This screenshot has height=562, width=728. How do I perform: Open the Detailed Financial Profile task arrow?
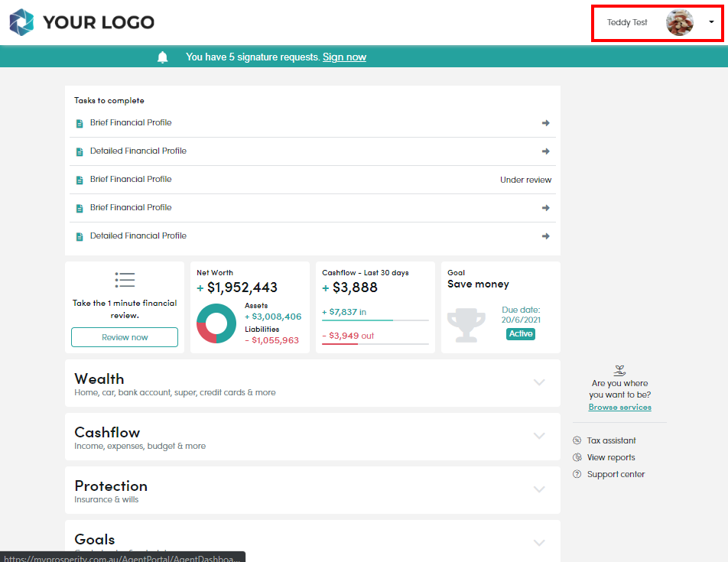545,151
